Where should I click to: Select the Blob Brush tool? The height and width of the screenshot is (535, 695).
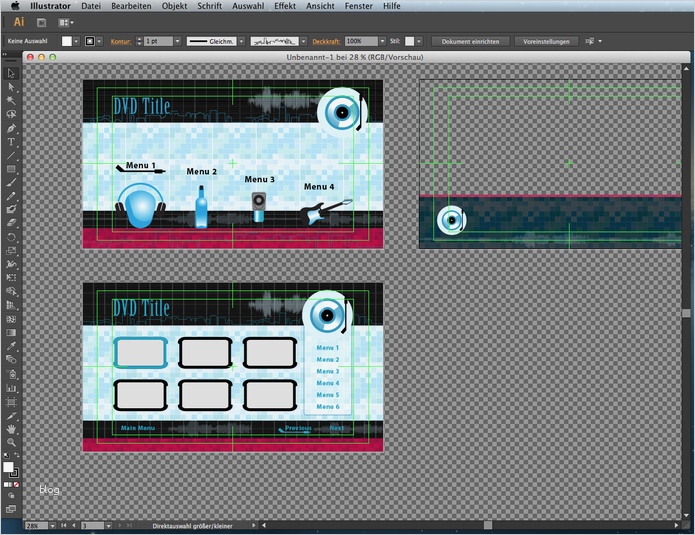point(11,210)
